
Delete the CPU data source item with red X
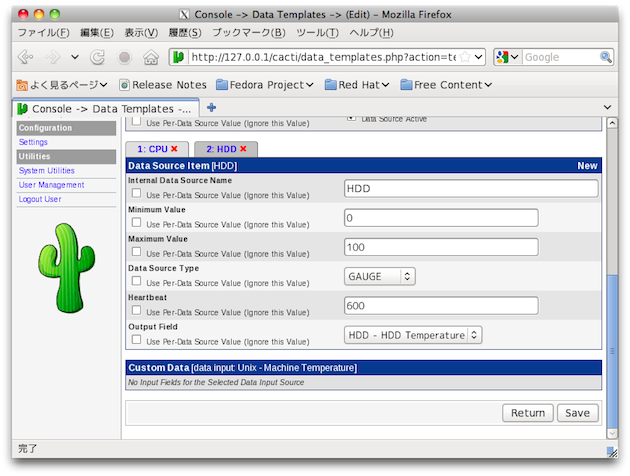pyautogui.click(x=174, y=149)
